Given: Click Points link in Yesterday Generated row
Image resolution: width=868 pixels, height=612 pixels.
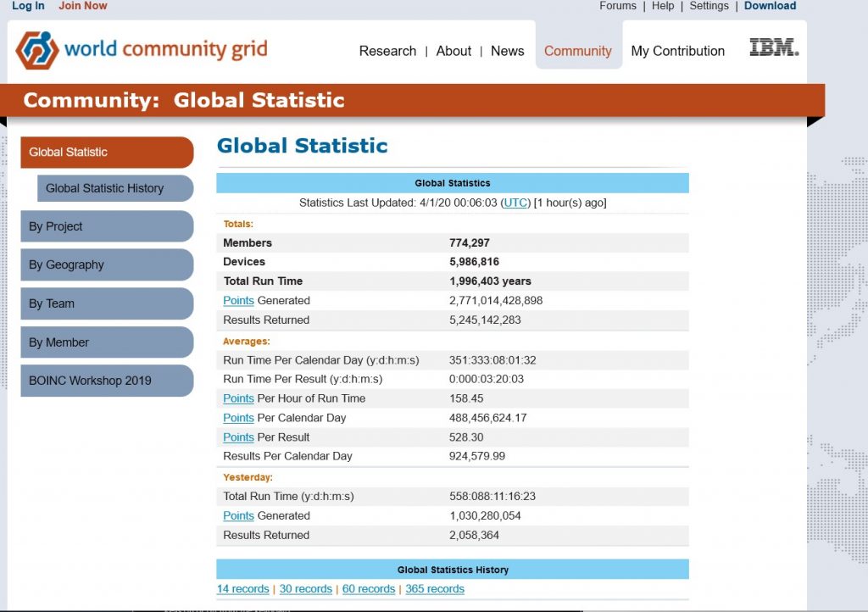Looking at the screenshot, I should pos(238,515).
